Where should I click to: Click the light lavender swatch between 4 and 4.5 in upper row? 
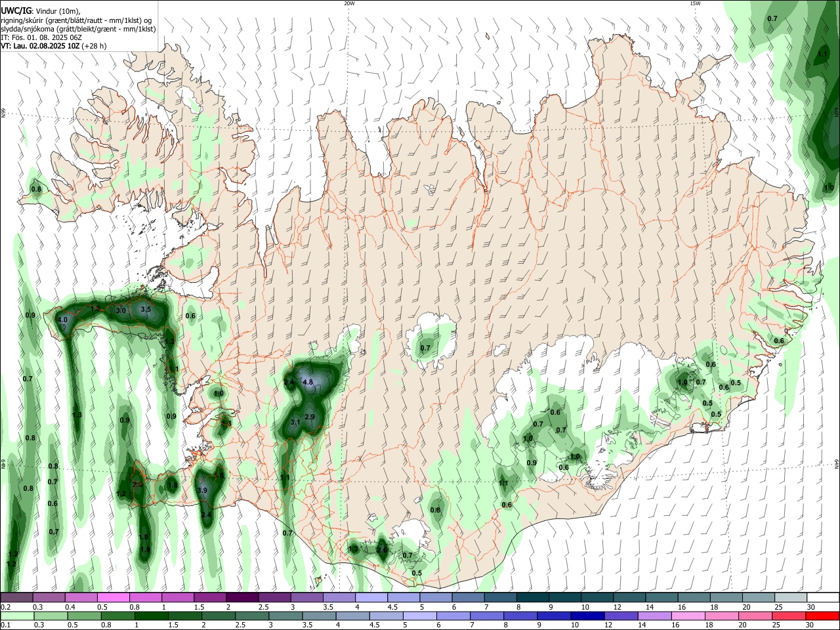[371, 597]
